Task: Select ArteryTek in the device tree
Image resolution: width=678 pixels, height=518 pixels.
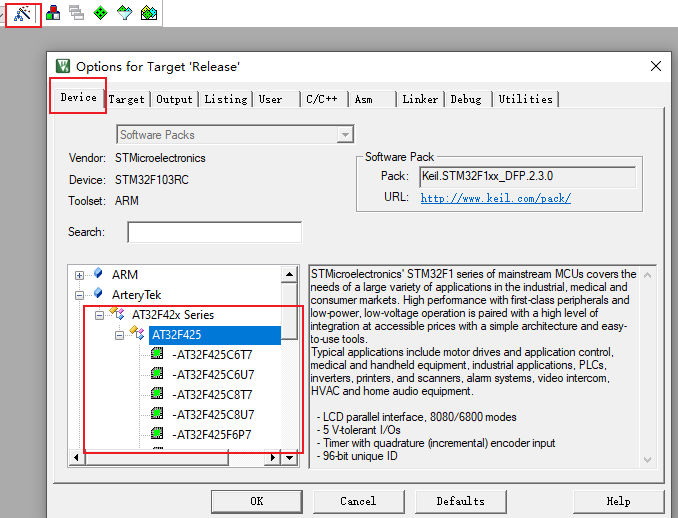Action: [136, 295]
